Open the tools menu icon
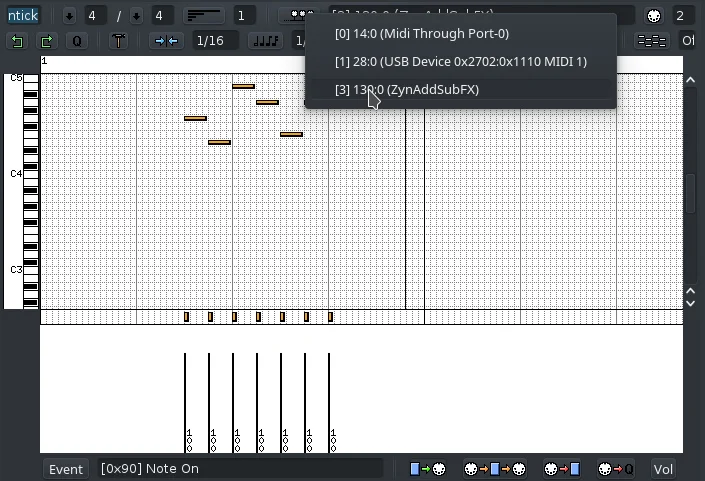This screenshot has height=481, width=705. [119, 41]
